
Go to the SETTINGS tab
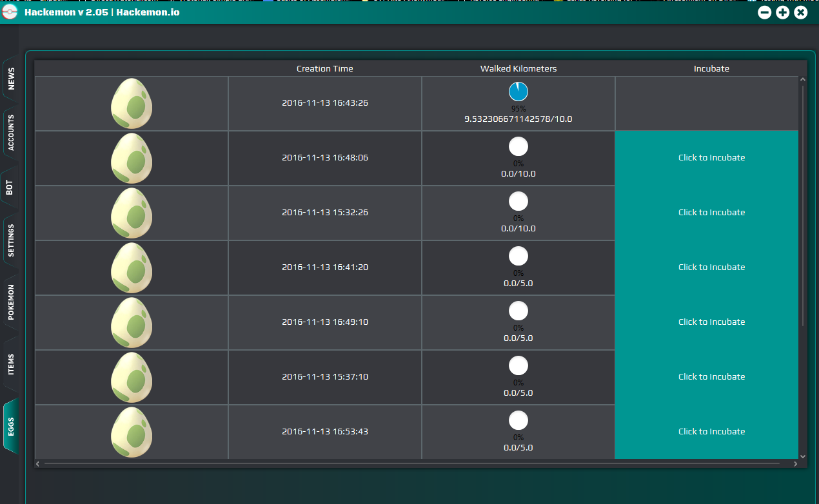pyautogui.click(x=12, y=241)
